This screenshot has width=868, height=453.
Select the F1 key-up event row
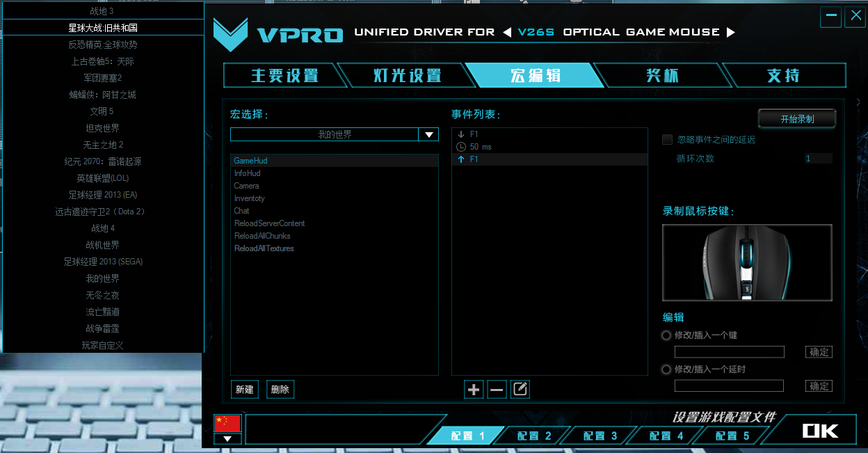(x=549, y=159)
